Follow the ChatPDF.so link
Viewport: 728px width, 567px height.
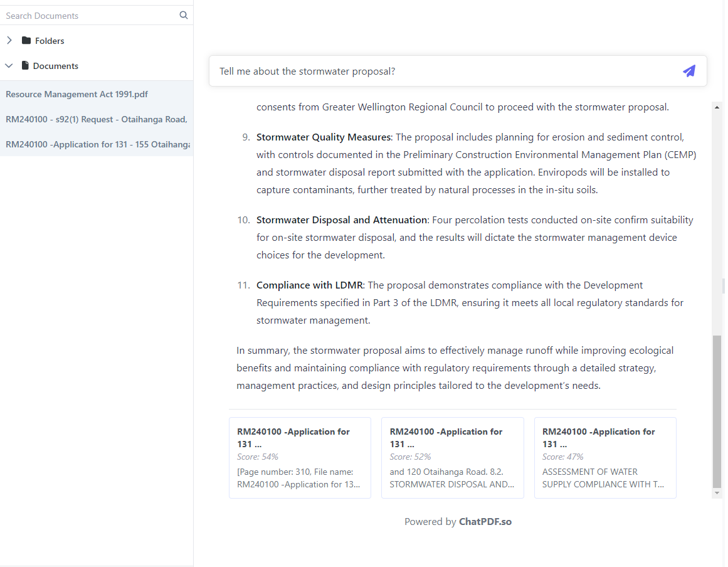pos(485,522)
